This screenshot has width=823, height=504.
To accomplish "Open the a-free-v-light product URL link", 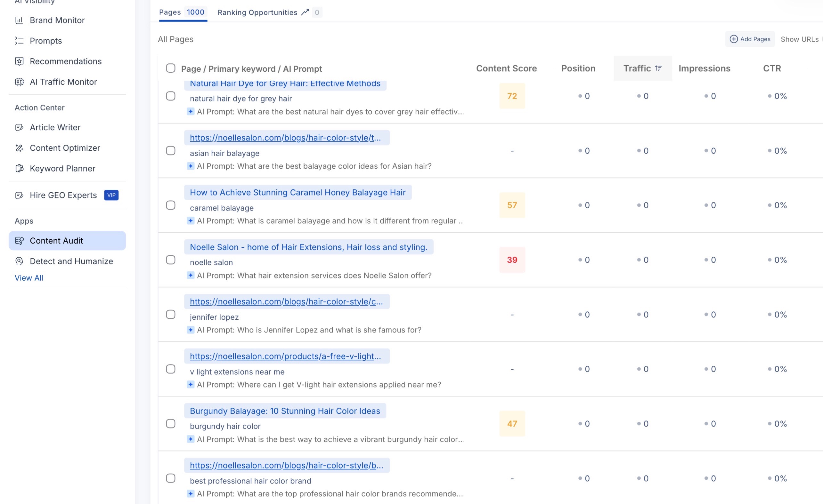I will [287, 356].
